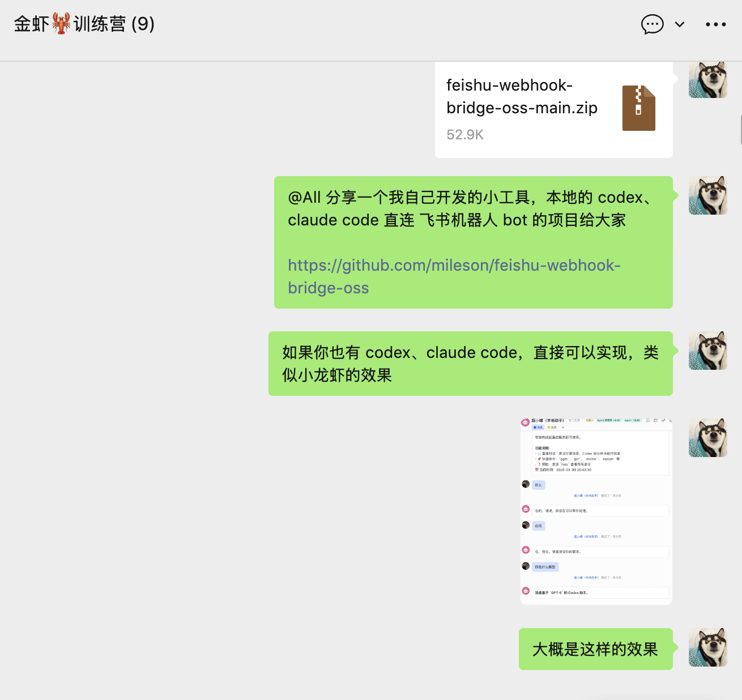Expand the chevron next to chat bubble icon

point(680,24)
